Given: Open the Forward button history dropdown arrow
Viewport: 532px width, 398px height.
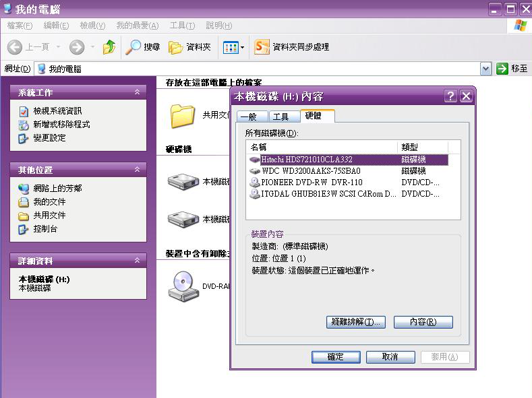Looking at the screenshot, I should 92,46.
